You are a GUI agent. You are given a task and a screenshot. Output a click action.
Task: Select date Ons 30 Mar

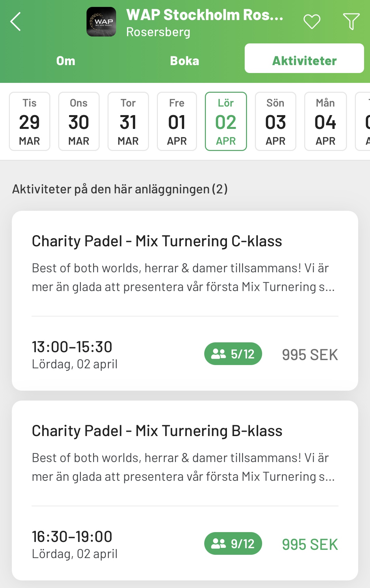79,121
